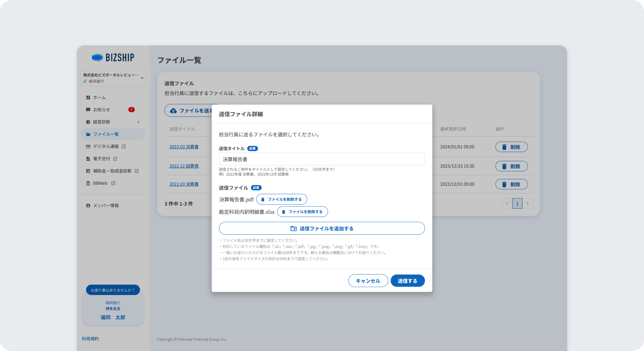Click 送信ファイルを追加する button
Image resolution: width=644 pixels, height=351 pixels.
322,228
